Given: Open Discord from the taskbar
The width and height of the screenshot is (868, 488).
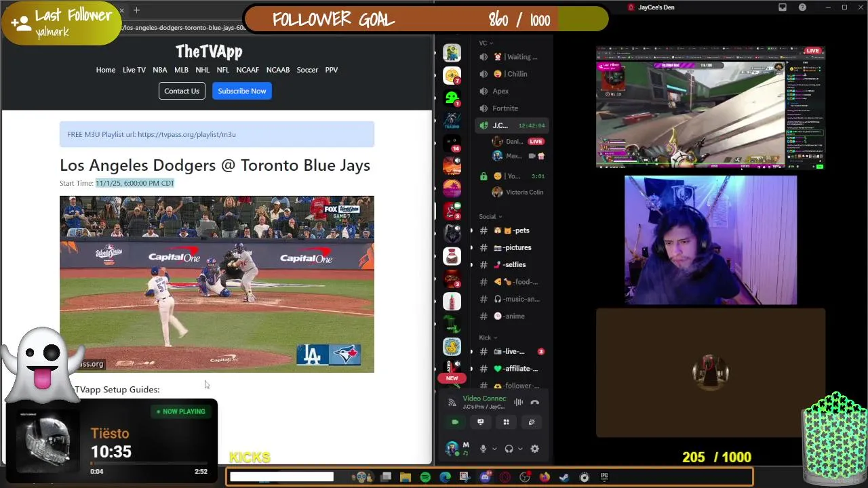Looking at the screenshot, I should click(x=485, y=477).
